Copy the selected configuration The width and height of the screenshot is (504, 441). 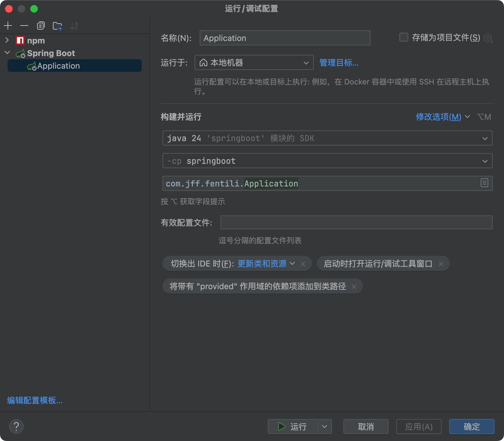(x=41, y=26)
